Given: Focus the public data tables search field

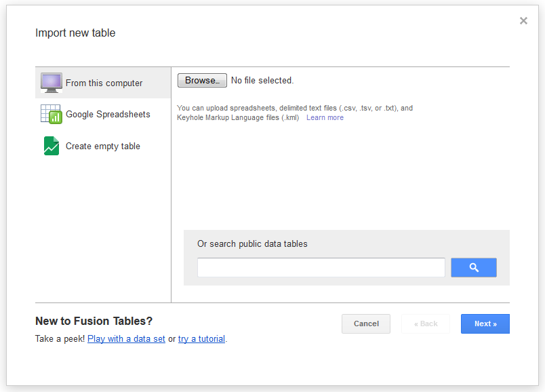Looking at the screenshot, I should tap(321, 267).
